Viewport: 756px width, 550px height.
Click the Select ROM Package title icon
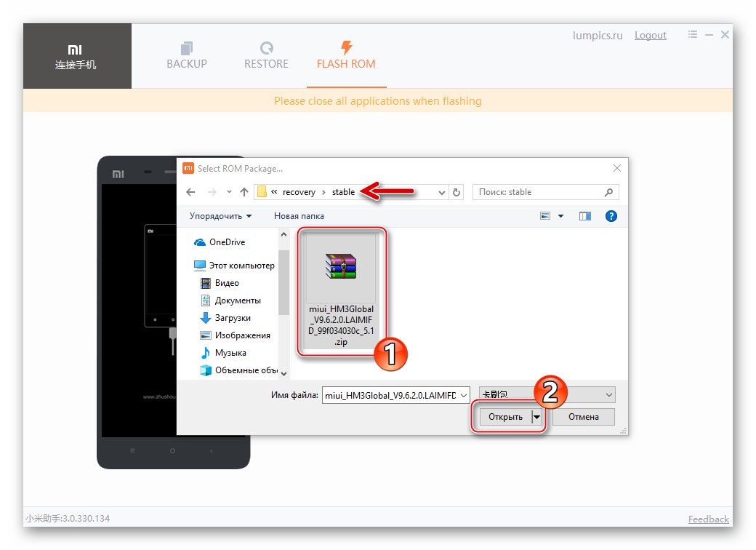coord(188,168)
